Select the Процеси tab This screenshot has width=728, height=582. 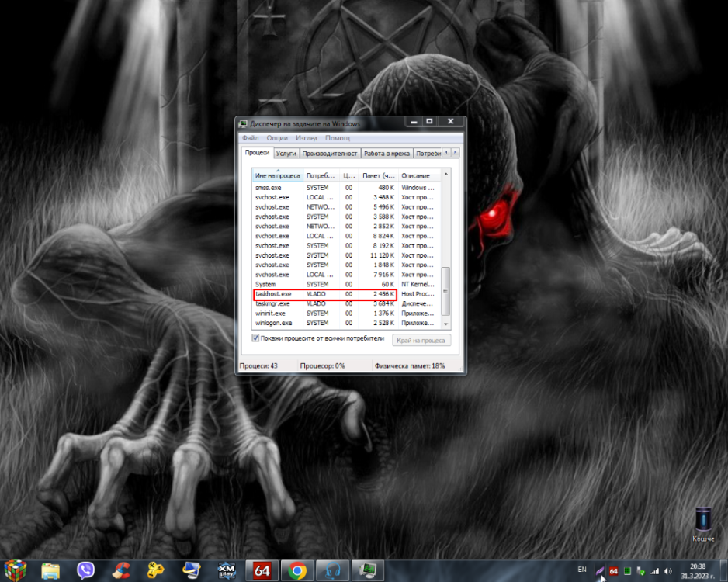pyautogui.click(x=257, y=152)
